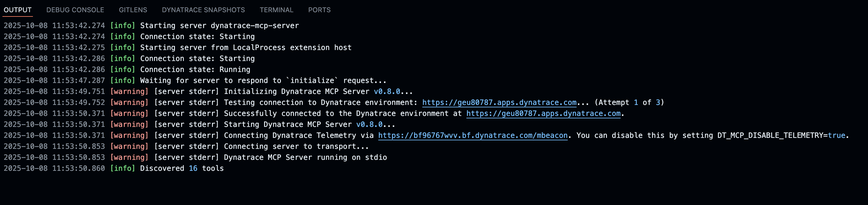Open environment URL in the Testing connection line
868x205 pixels.
click(499, 103)
